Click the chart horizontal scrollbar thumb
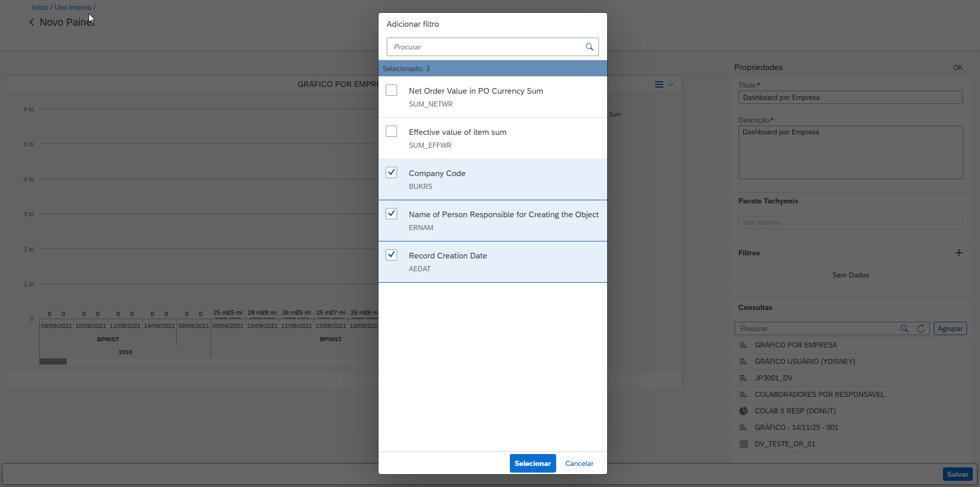This screenshot has width=980, height=487. click(x=53, y=361)
